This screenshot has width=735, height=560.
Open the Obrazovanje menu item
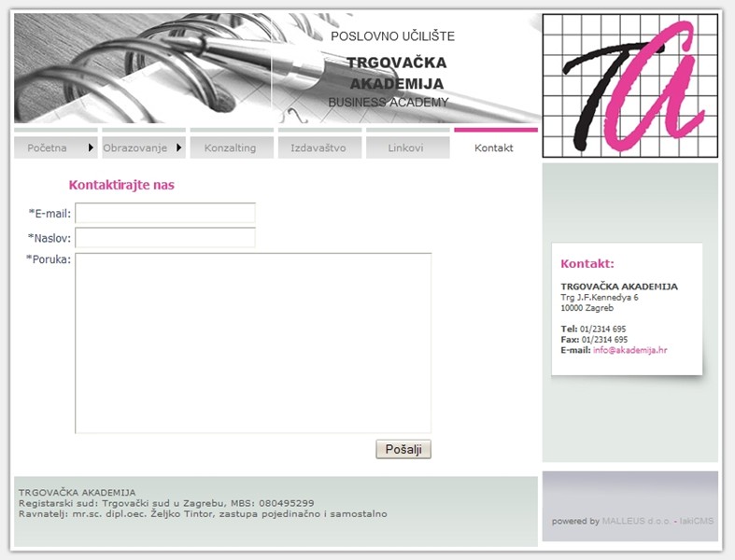144,147
